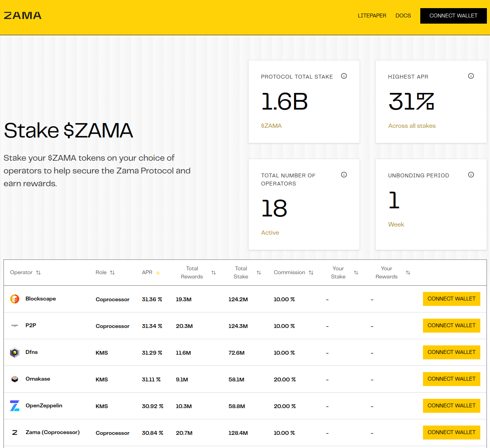Sort table by Total Stake
Viewport: 490px width, 448px height.
click(x=259, y=273)
